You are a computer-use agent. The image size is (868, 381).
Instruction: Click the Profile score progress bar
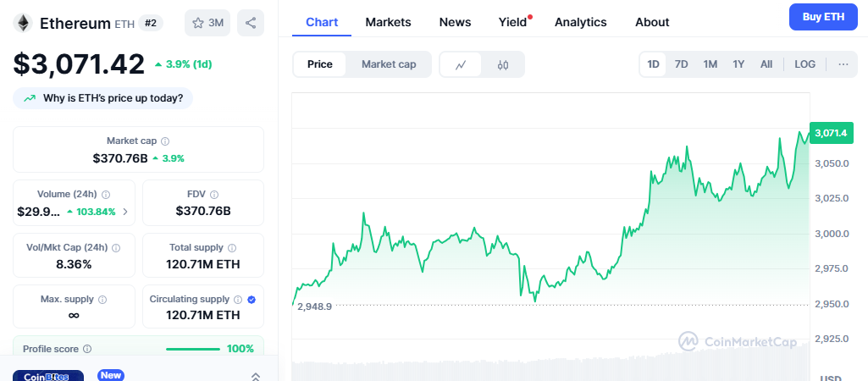pos(192,349)
